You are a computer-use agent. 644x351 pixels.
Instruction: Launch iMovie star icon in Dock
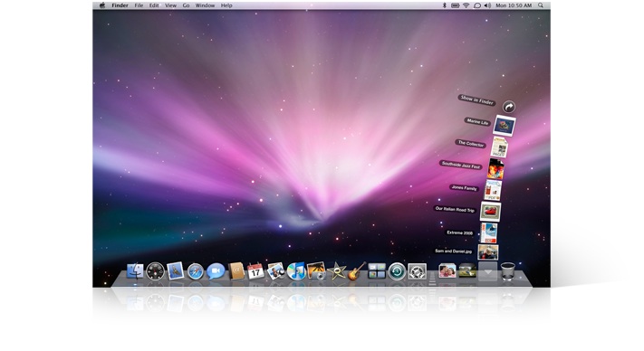(x=336, y=271)
